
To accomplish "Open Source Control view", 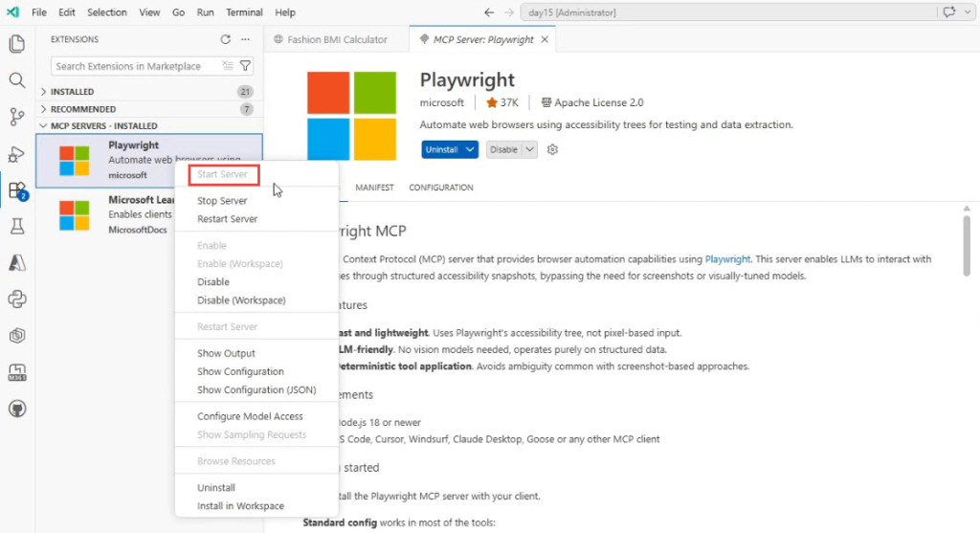I will 17,117.
